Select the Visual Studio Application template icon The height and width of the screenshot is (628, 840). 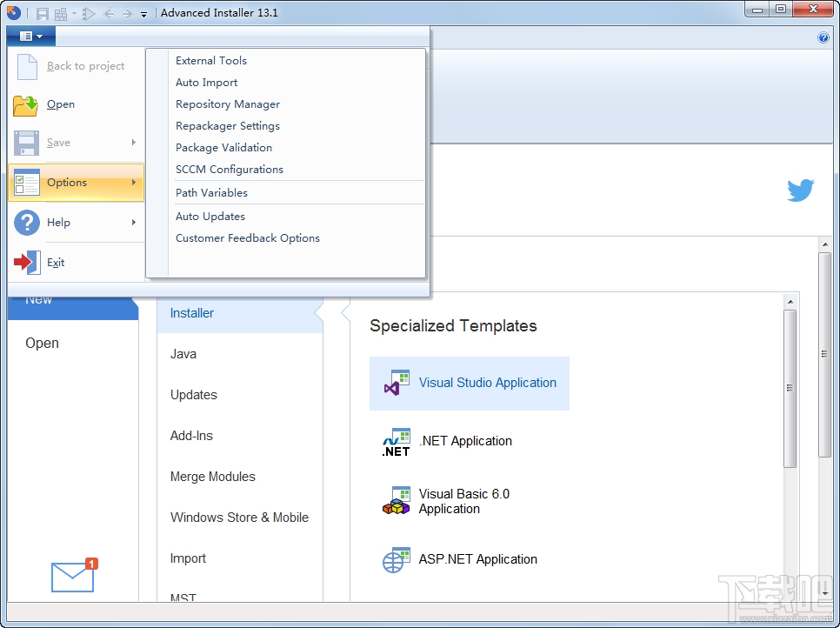[397, 383]
